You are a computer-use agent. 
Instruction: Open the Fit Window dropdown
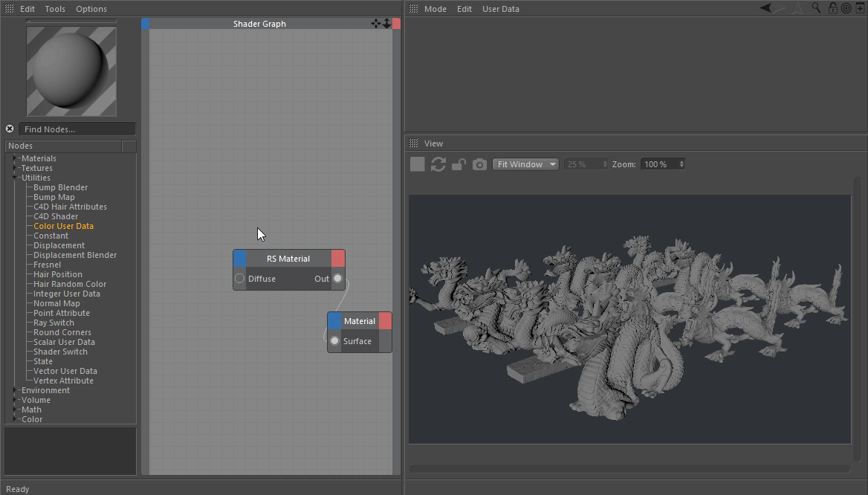[x=525, y=164]
